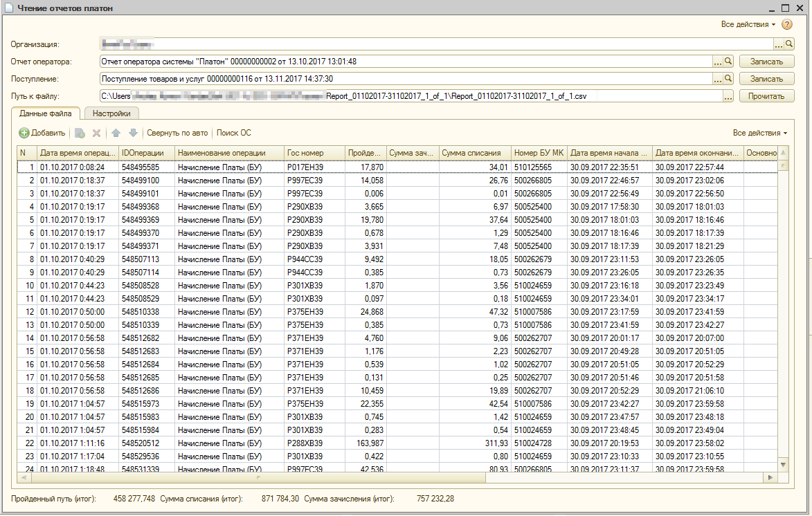Click total Пройденный путь 458 277,748
Viewport: 812px width, 516px height.
click(x=134, y=499)
